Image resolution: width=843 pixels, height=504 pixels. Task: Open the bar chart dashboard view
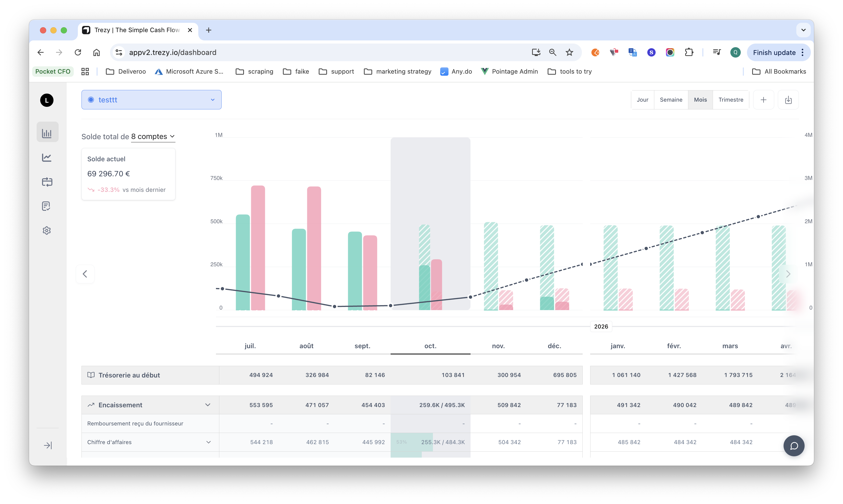click(47, 132)
